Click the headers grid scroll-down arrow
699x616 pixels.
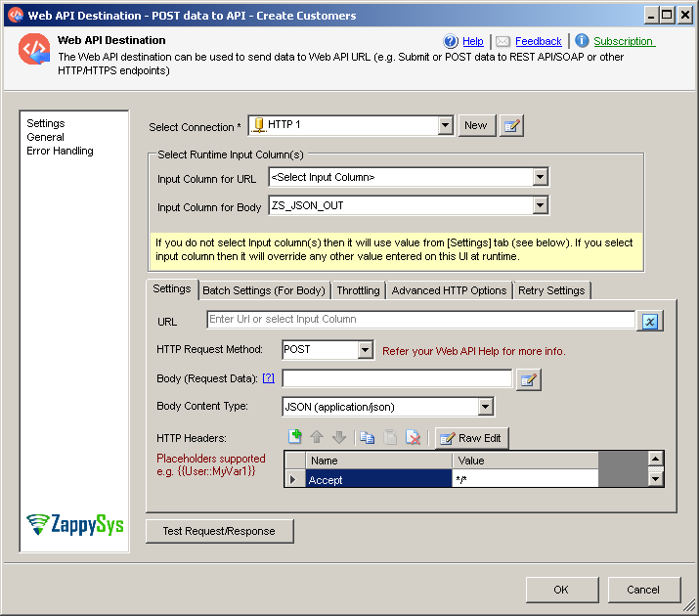pyautogui.click(x=655, y=479)
